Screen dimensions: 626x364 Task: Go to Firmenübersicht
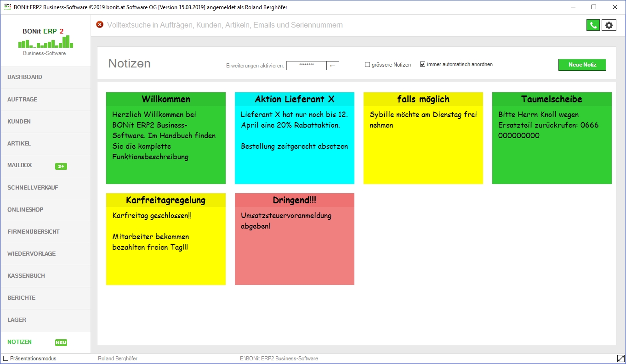46,232
